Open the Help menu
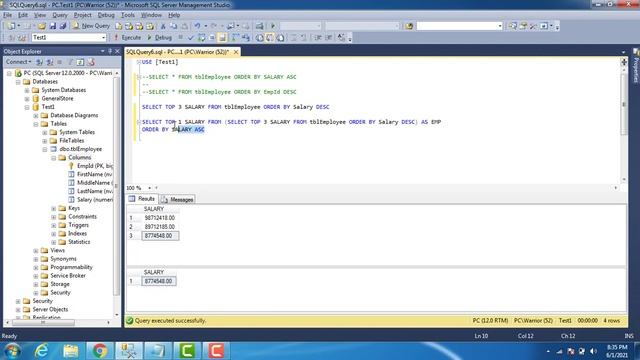 point(174,15)
